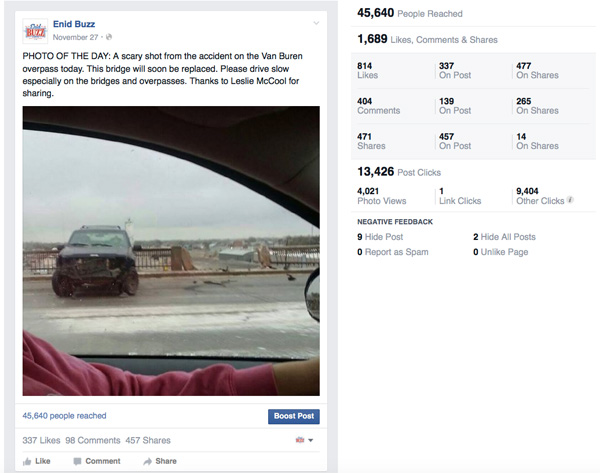Open the post options chevron menu

click(317, 22)
